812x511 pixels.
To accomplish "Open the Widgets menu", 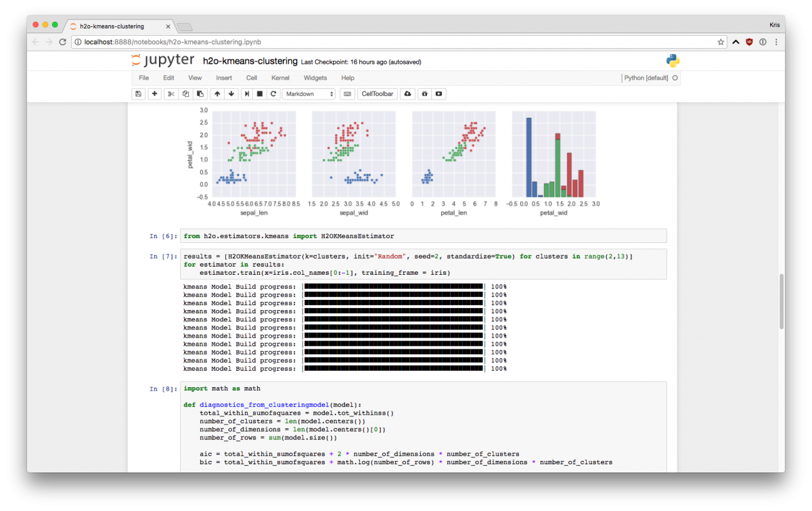I will [x=315, y=78].
